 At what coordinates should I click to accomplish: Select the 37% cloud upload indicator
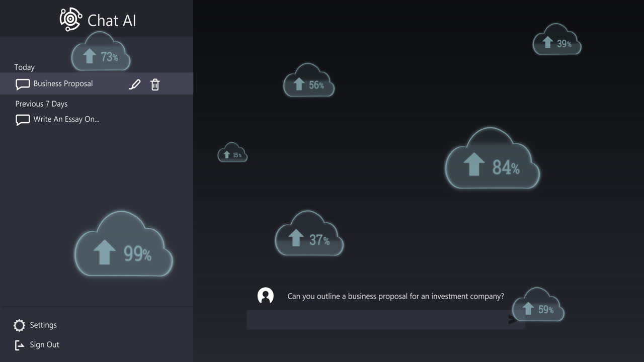tap(309, 235)
